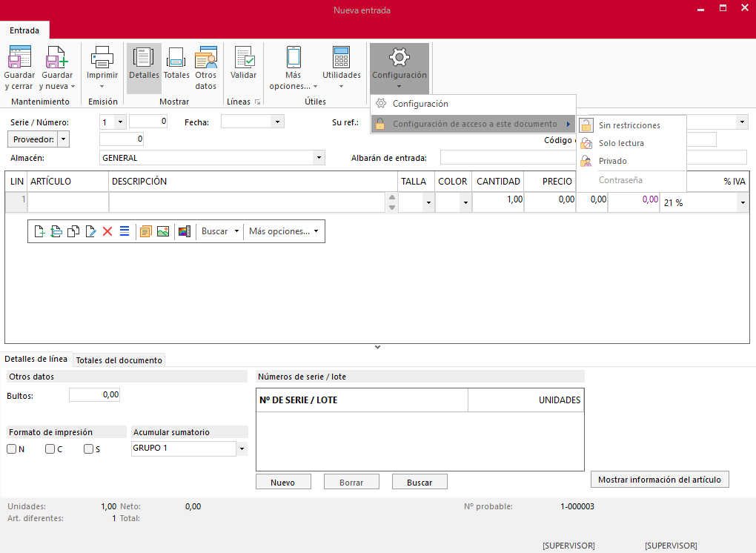Open the Almacén GENERAL dropdown

pos(319,158)
